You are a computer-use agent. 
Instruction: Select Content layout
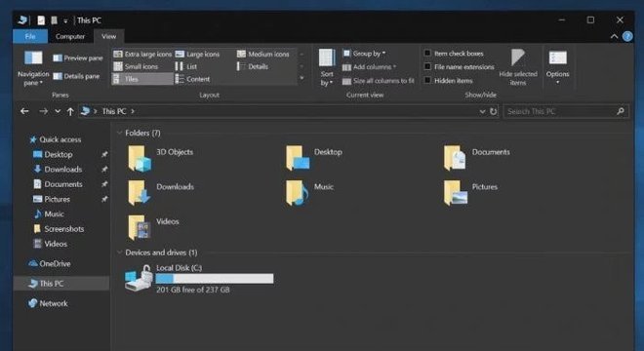click(192, 79)
